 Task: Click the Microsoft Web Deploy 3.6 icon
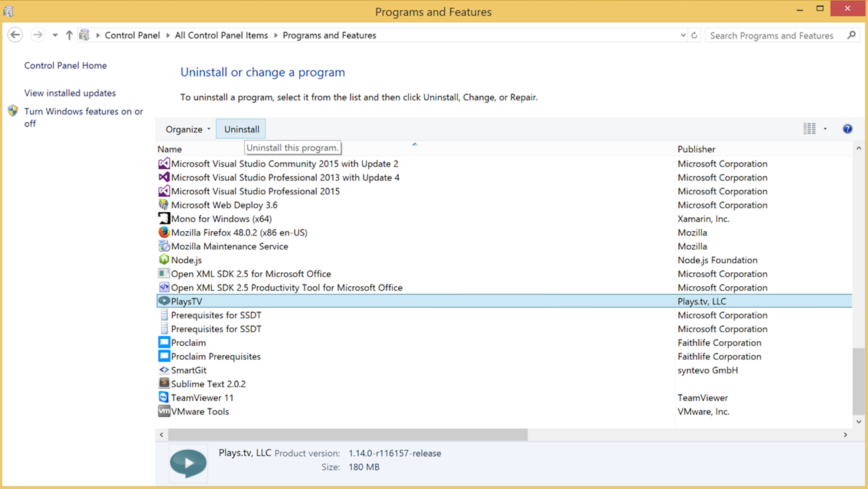pos(164,205)
